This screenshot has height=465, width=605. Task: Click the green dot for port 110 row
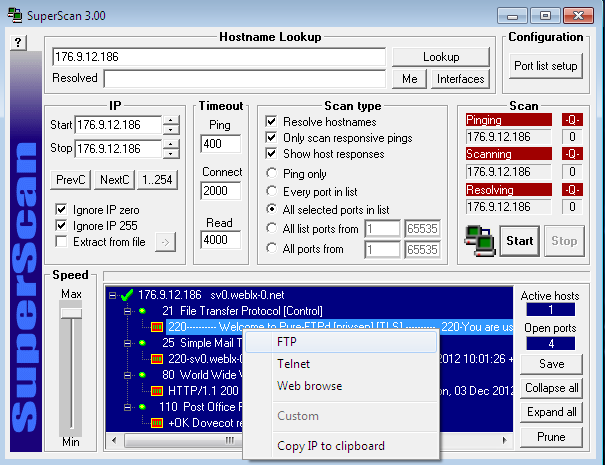pyautogui.click(x=142, y=407)
